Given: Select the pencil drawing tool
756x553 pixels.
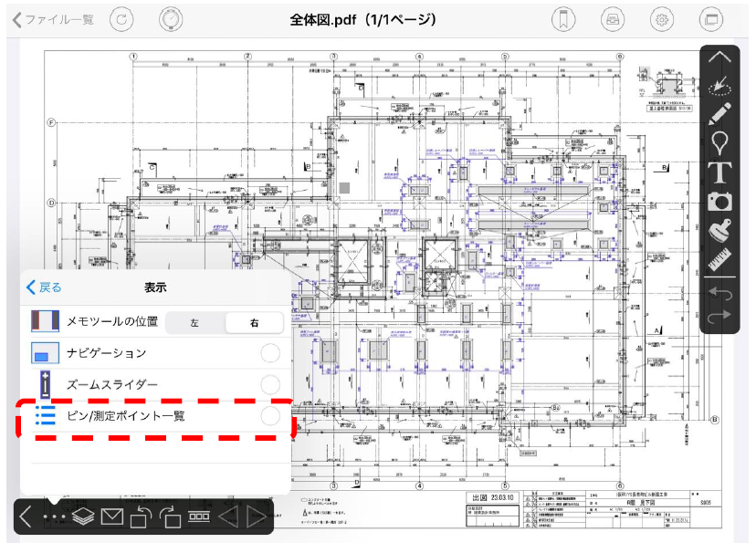Looking at the screenshot, I should [x=719, y=115].
